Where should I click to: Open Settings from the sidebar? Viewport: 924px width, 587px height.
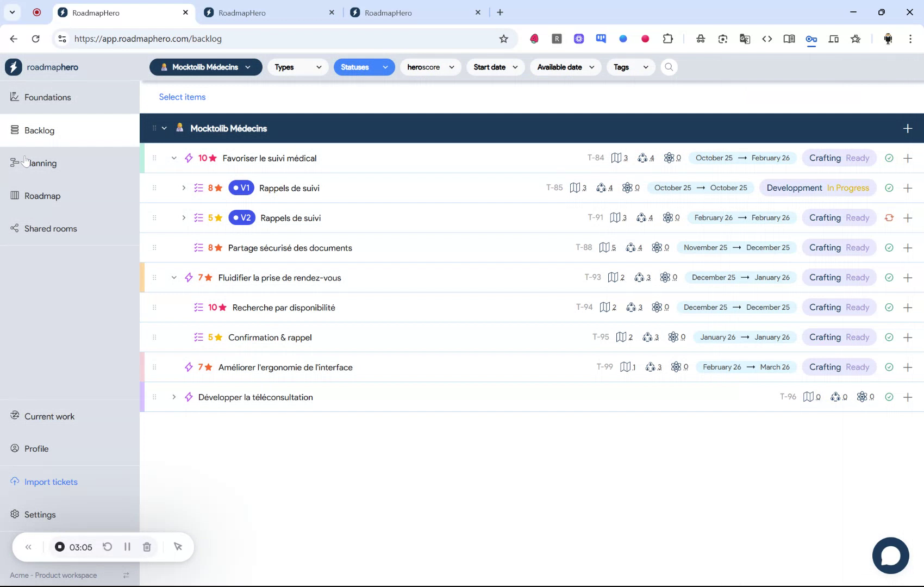(x=39, y=514)
